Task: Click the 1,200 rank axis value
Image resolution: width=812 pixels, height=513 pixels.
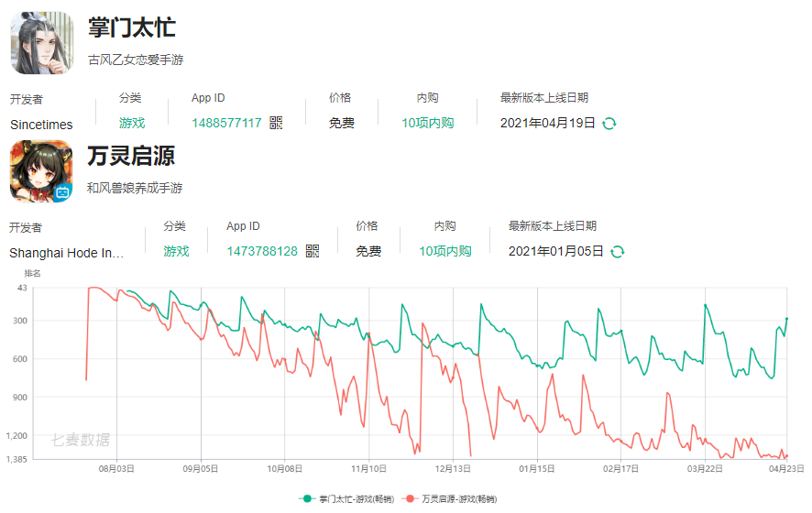Action: click(x=16, y=436)
